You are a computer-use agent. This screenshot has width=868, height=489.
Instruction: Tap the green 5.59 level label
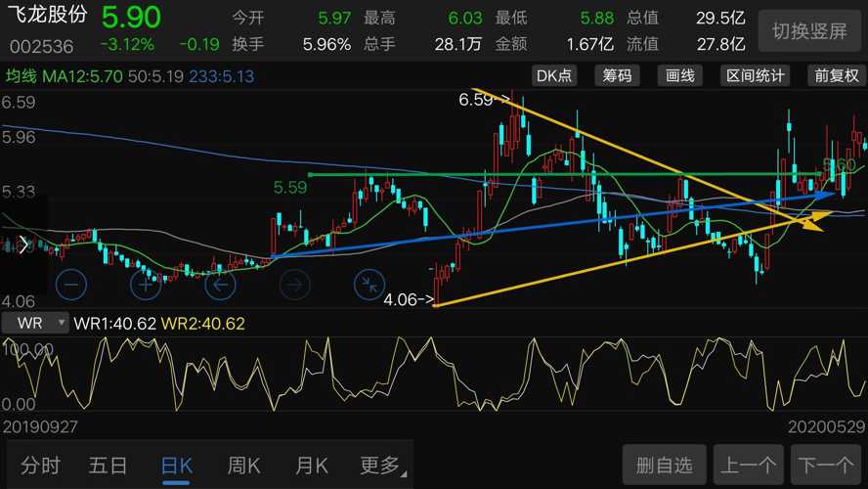[x=290, y=187]
